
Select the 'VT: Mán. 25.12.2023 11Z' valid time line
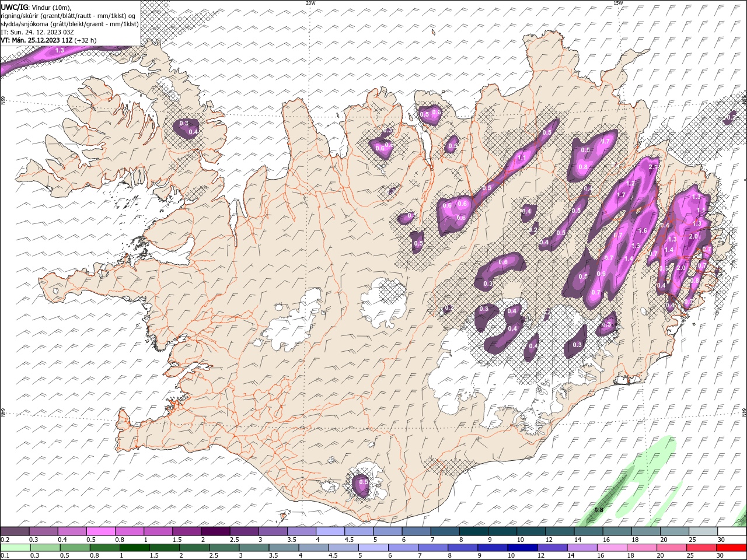pyautogui.click(x=37, y=40)
